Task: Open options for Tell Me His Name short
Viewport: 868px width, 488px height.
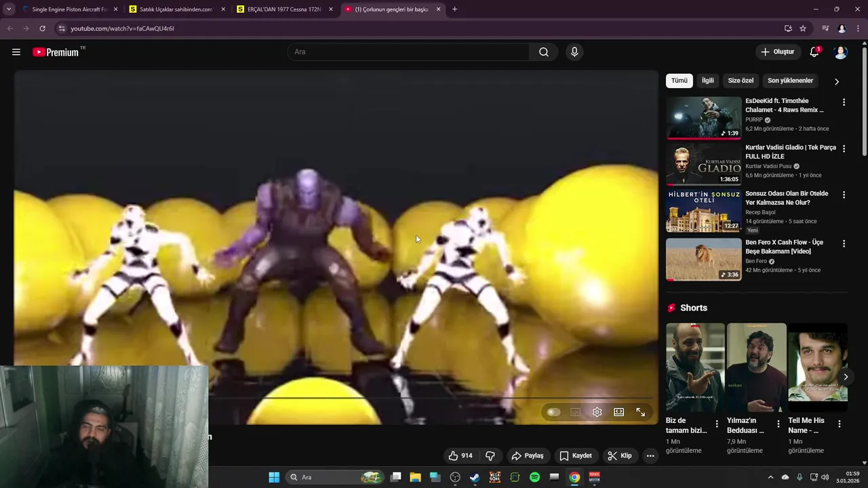Action: pos(840,424)
